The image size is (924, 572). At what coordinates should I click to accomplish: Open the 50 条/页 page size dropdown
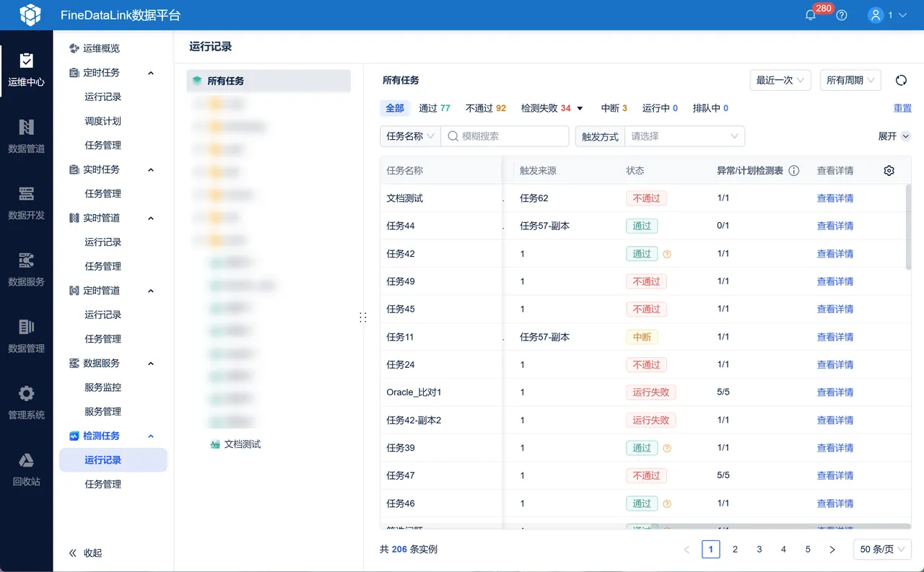click(882, 550)
